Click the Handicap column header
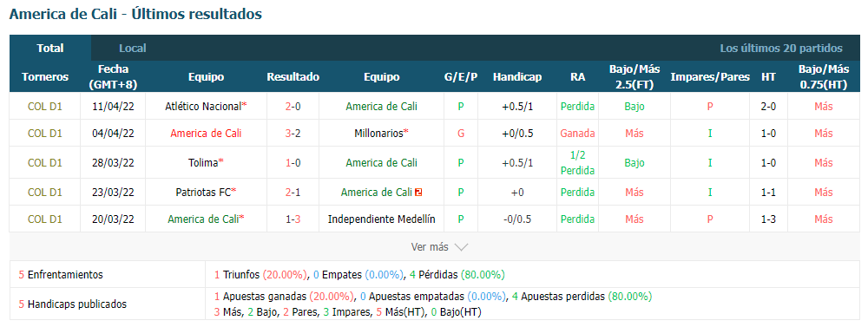 517,77
